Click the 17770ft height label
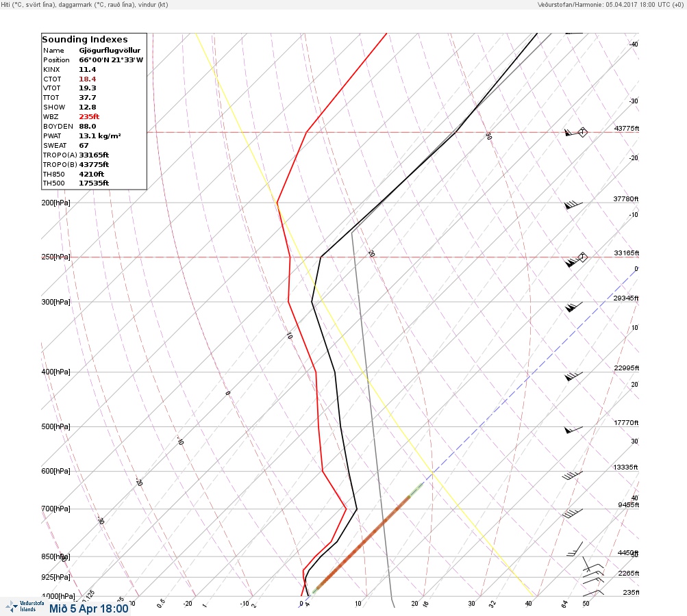687x616 pixels. point(626,422)
